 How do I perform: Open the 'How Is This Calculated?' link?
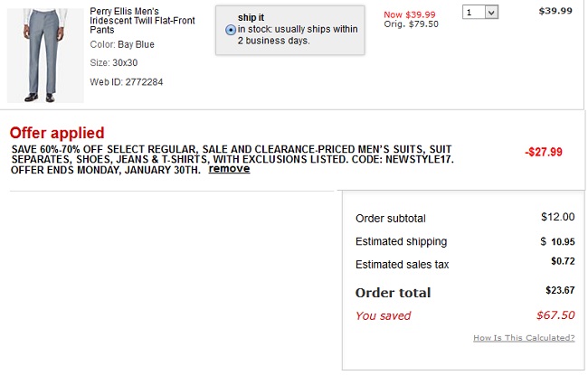pos(524,338)
